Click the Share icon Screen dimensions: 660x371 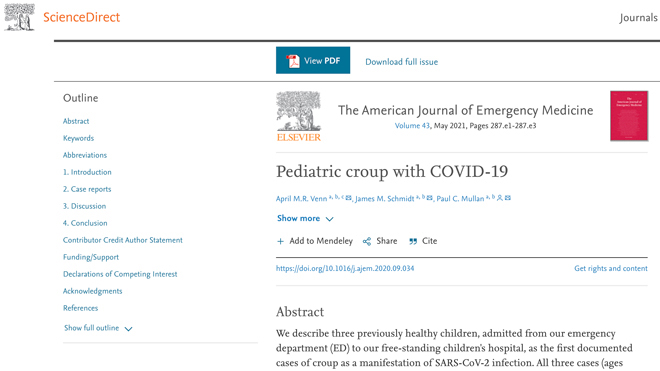point(367,241)
